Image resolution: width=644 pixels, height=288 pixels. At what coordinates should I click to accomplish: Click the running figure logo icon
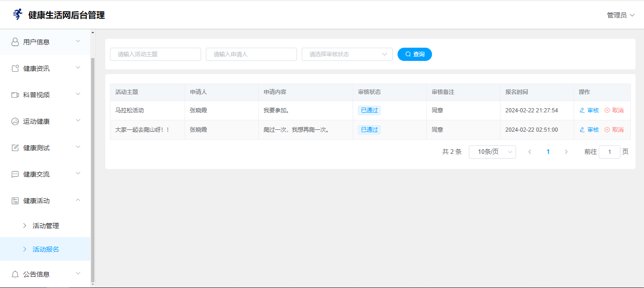pos(17,15)
